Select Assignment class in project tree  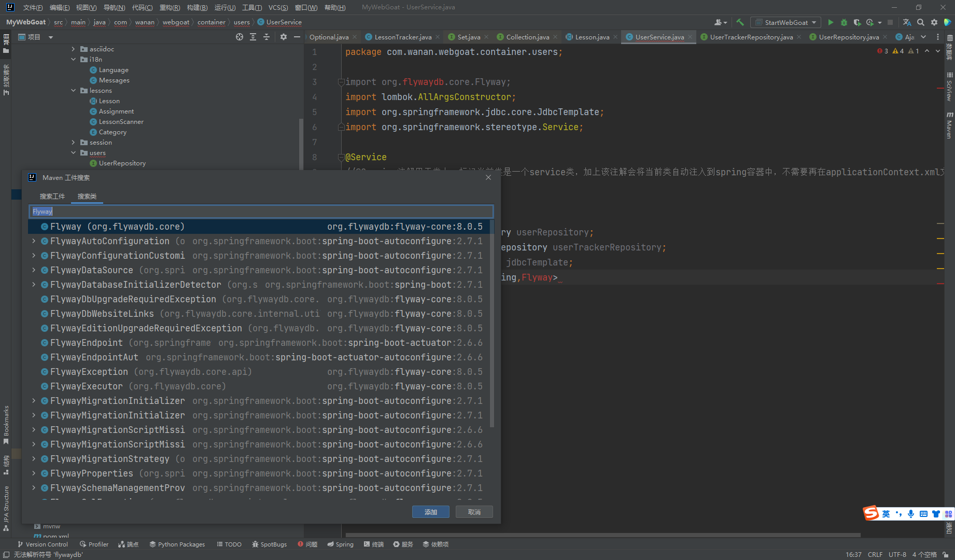pyautogui.click(x=116, y=111)
